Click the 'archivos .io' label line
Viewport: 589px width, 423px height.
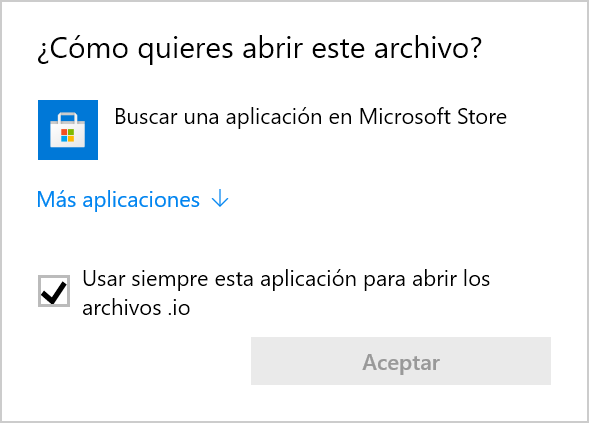coord(136,308)
